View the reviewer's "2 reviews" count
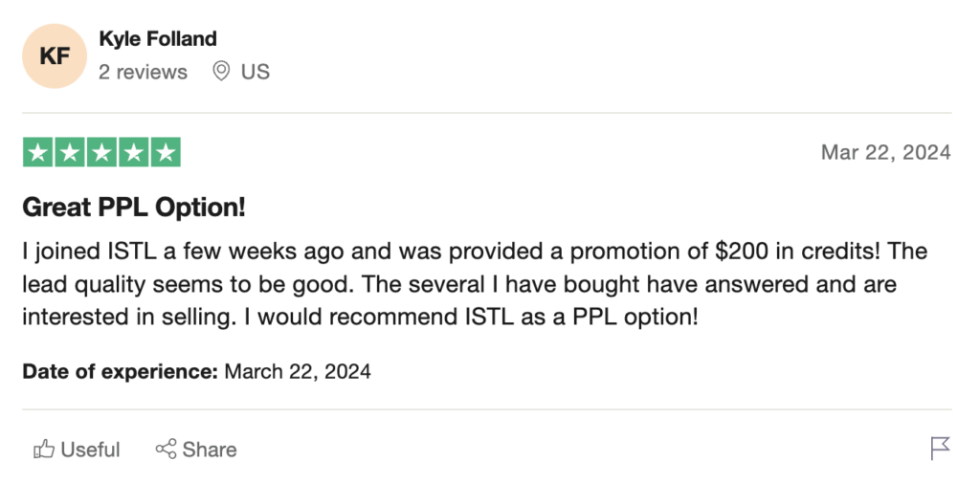 pyautogui.click(x=144, y=72)
